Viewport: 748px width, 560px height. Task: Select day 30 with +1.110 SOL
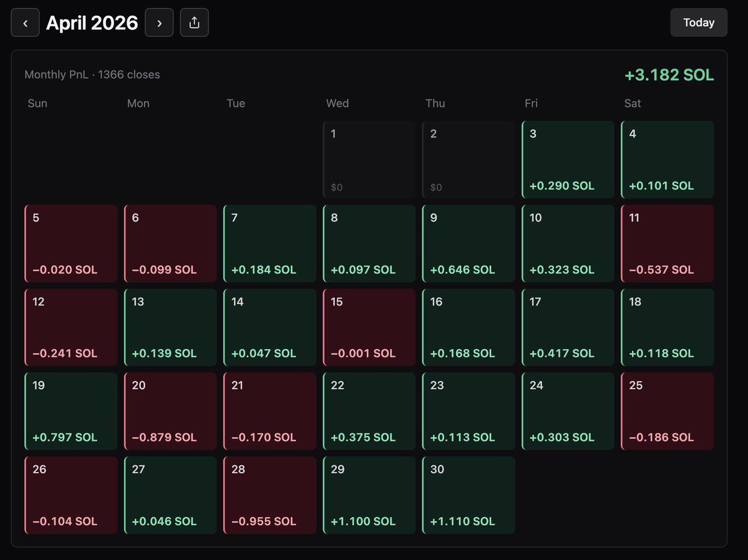469,495
